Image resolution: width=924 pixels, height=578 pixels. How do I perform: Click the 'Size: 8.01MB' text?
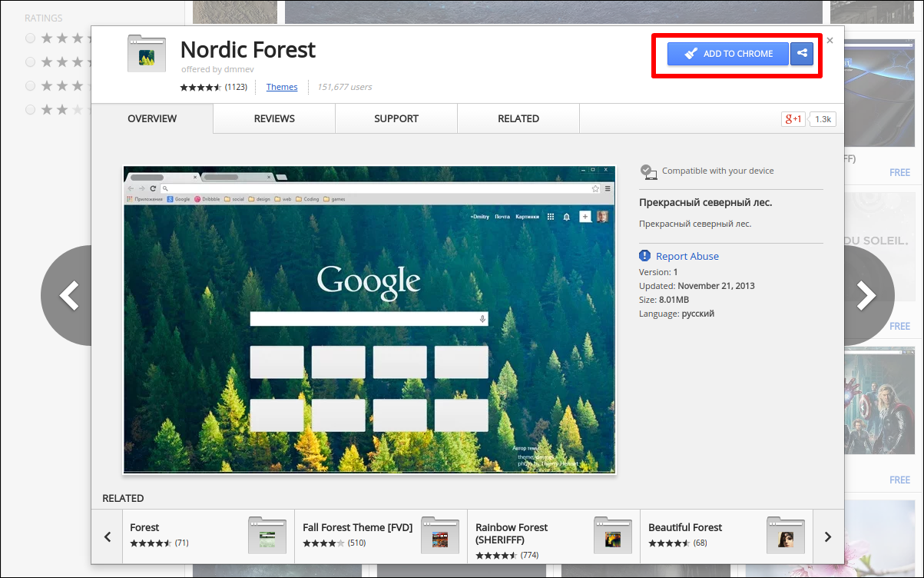664,300
